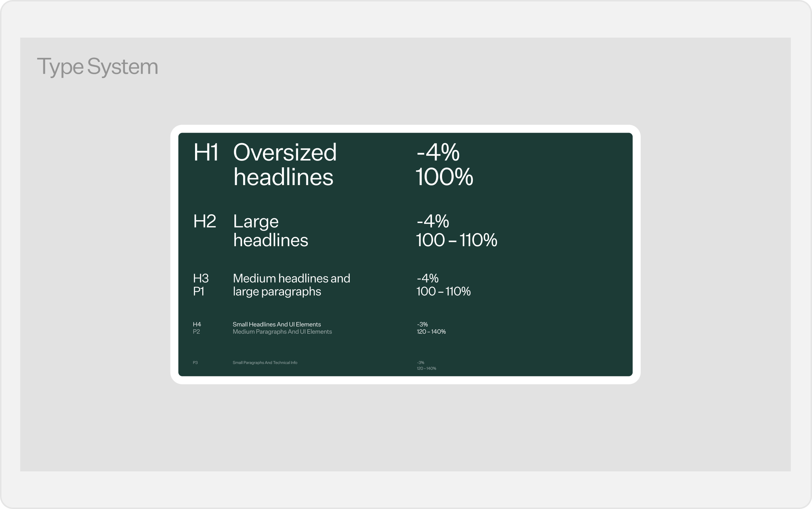Select the H1 spacing value '100%'
812x509 pixels.
point(444,177)
